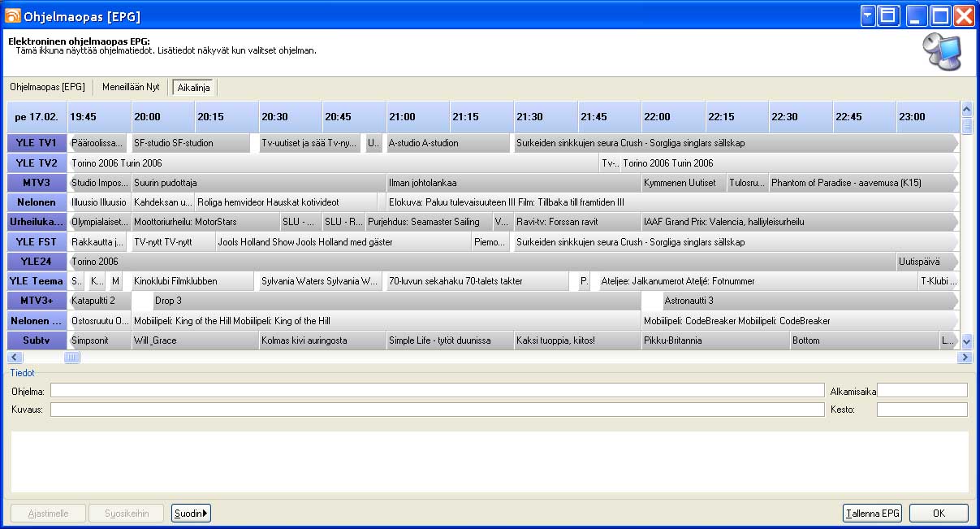Select 'Ravi-tv: Forssan ravit' program
This screenshot has height=529, width=980.
click(x=576, y=222)
